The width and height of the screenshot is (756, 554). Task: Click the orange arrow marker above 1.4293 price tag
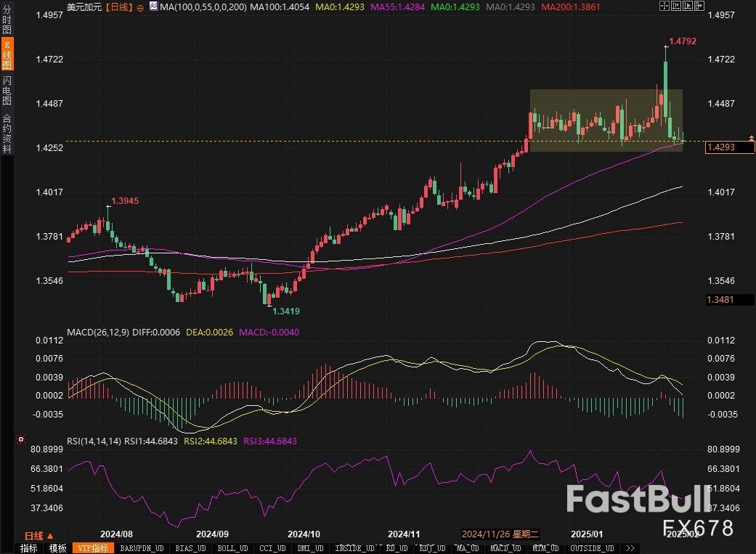[751, 137]
